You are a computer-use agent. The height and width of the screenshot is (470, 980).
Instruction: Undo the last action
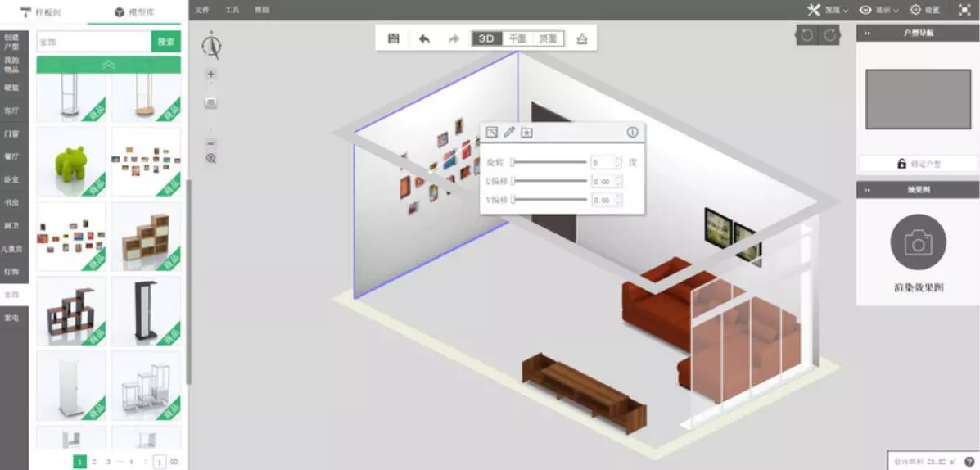coord(424,38)
